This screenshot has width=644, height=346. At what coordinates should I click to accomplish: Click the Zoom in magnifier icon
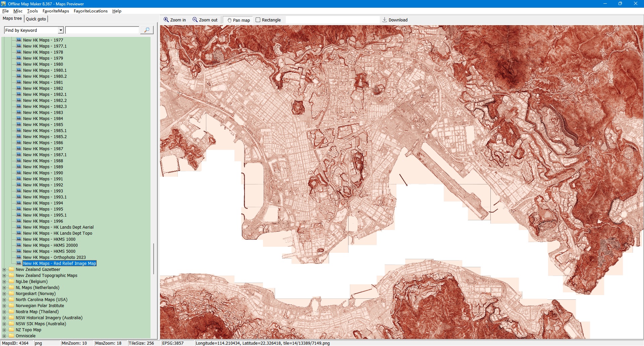click(166, 20)
